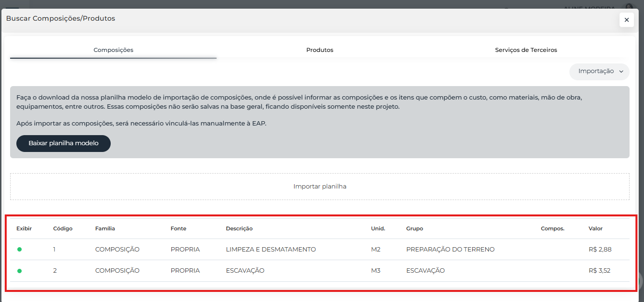Click the PREPARAÇÃO DO TERRENO group cell
The image size is (644, 302).
click(450, 250)
